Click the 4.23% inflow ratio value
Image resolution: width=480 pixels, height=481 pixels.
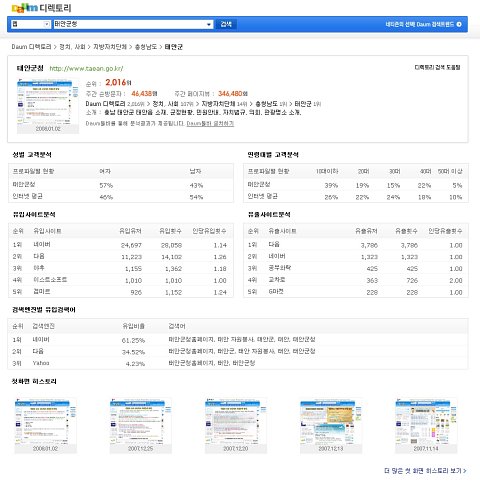[x=135, y=364]
